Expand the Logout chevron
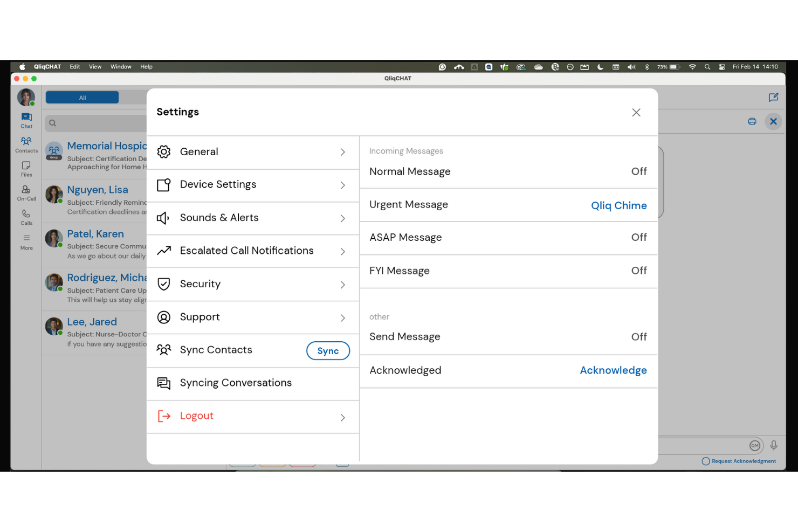Screen dimensions: 798x532 [x=343, y=418]
